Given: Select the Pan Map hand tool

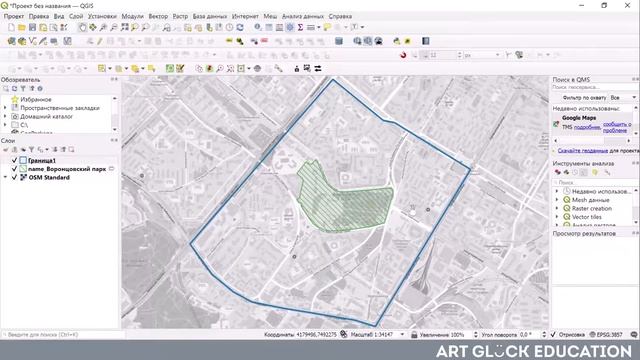Looking at the screenshot, I should tap(82, 27).
